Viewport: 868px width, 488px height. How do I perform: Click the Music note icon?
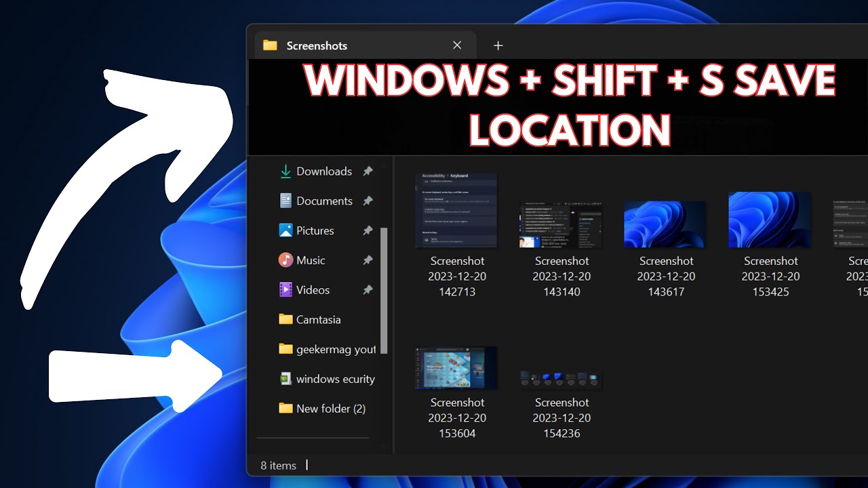click(285, 260)
